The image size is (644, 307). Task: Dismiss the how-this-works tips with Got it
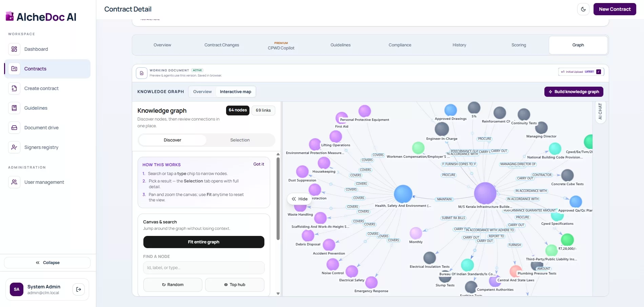(x=259, y=164)
